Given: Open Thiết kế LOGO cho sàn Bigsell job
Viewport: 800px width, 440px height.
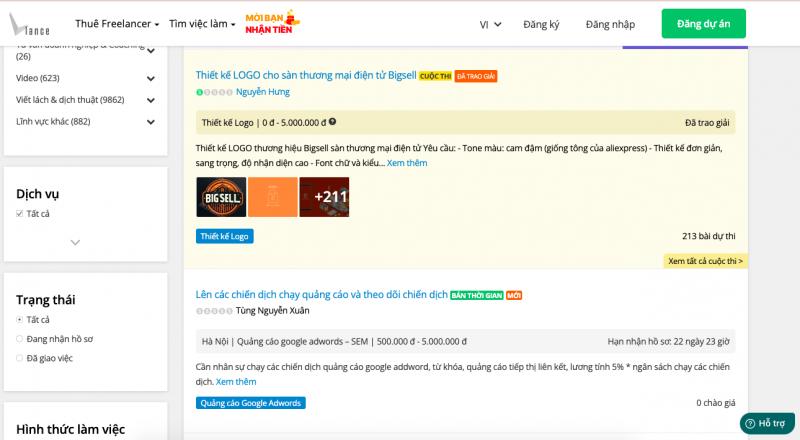Looking at the screenshot, I should point(306,75).
